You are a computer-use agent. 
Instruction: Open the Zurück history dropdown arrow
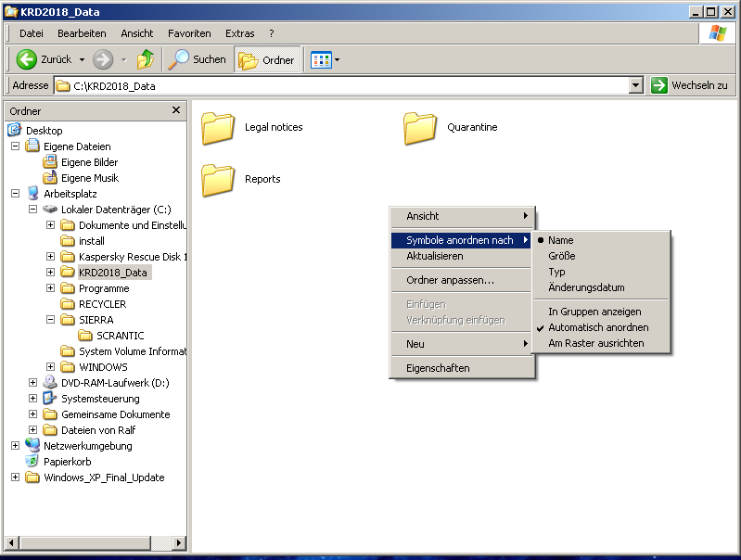tap(82, 60)
